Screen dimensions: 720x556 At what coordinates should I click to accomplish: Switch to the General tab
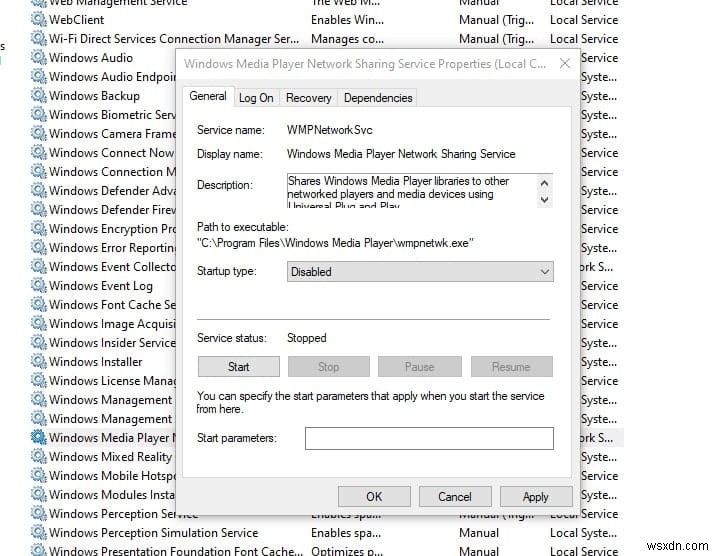coord(208,96)
